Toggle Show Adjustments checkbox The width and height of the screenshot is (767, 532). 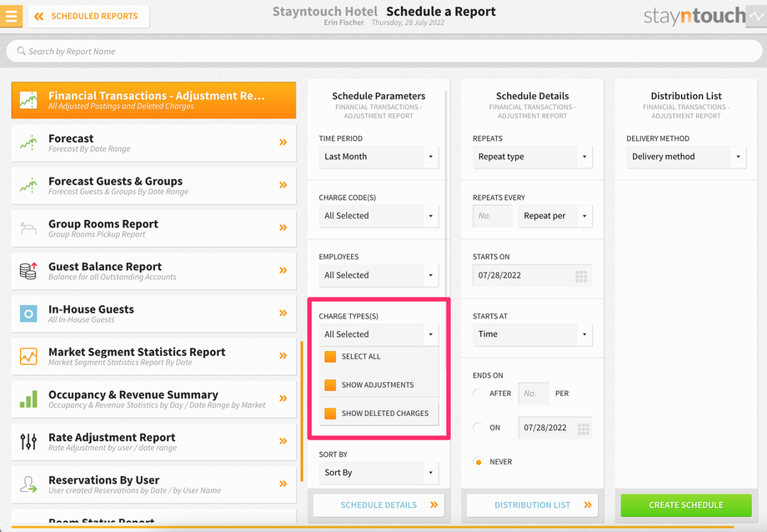click(x=330, y=385)
